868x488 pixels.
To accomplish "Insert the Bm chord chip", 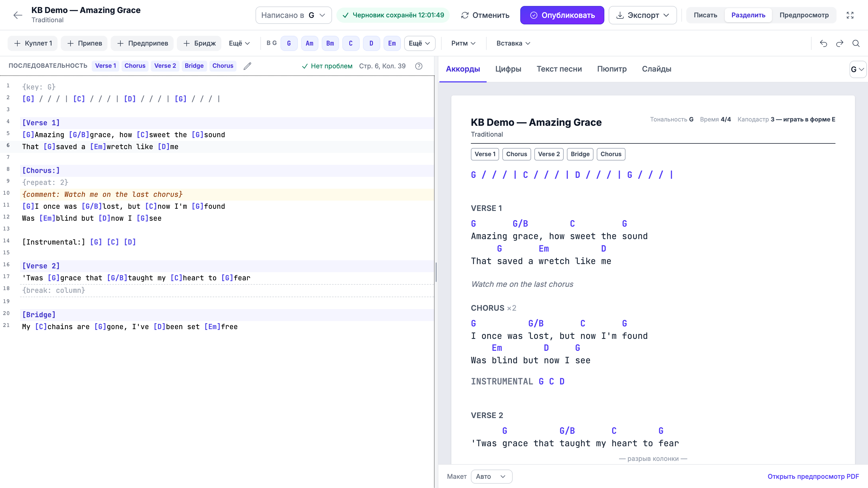I will pyautogui.click(x=330, y=43).
